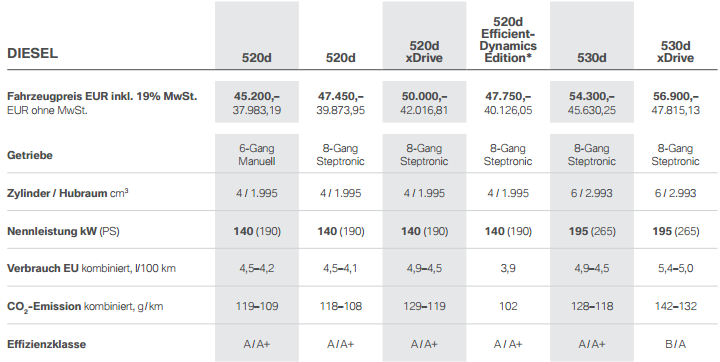720x362 pixels.
Task: Select the 520d xDrive column header
Action: (424, 52)
